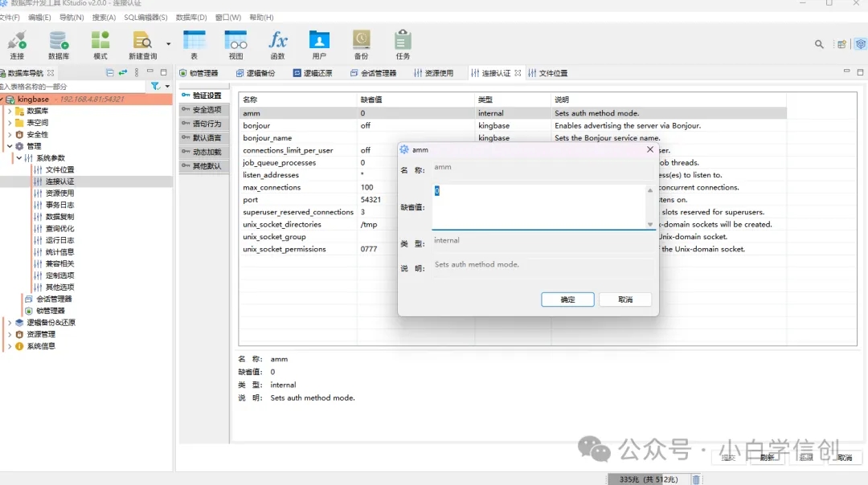Viewport: 868px width, 485px height.
Task: Expand the 表空间 tree node
Action: [10, 123]
